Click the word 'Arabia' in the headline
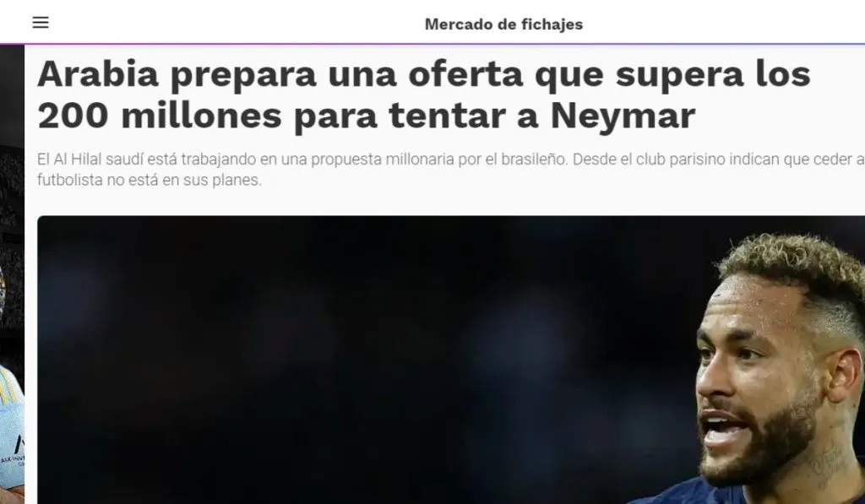865x504 pixels. [x=98, y=73]
